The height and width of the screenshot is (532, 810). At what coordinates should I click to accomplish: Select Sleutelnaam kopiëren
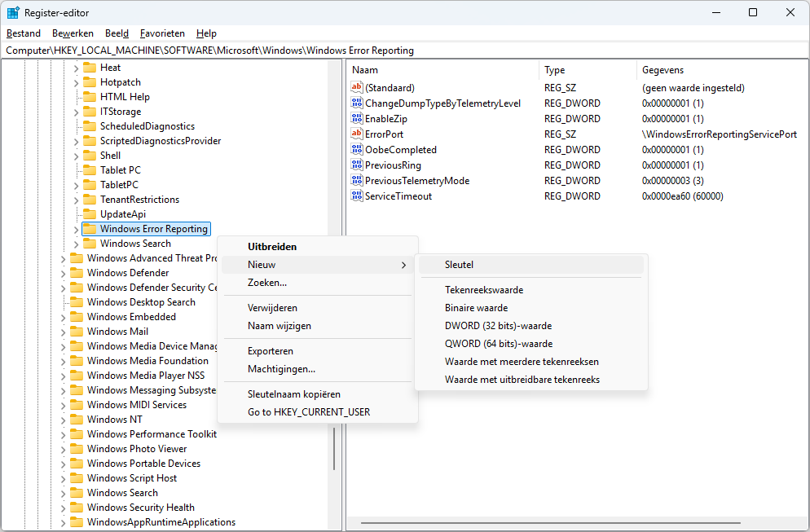[x=318, y=394]
